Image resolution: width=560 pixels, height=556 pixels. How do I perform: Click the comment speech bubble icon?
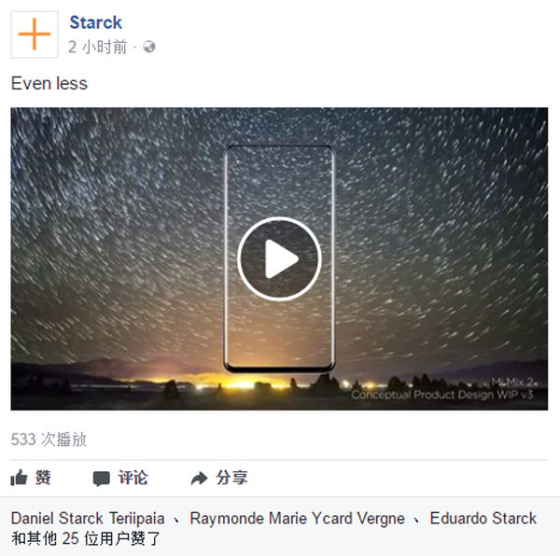(x=101, y=478)
